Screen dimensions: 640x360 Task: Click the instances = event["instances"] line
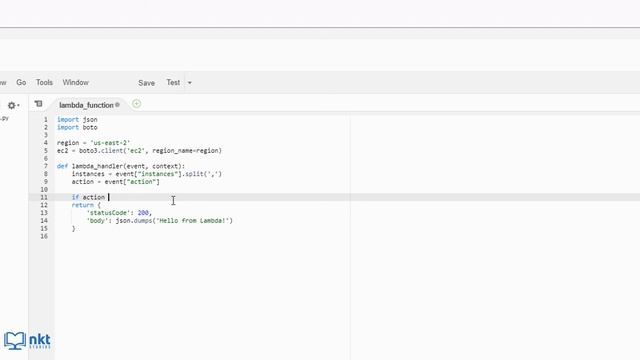147,174
